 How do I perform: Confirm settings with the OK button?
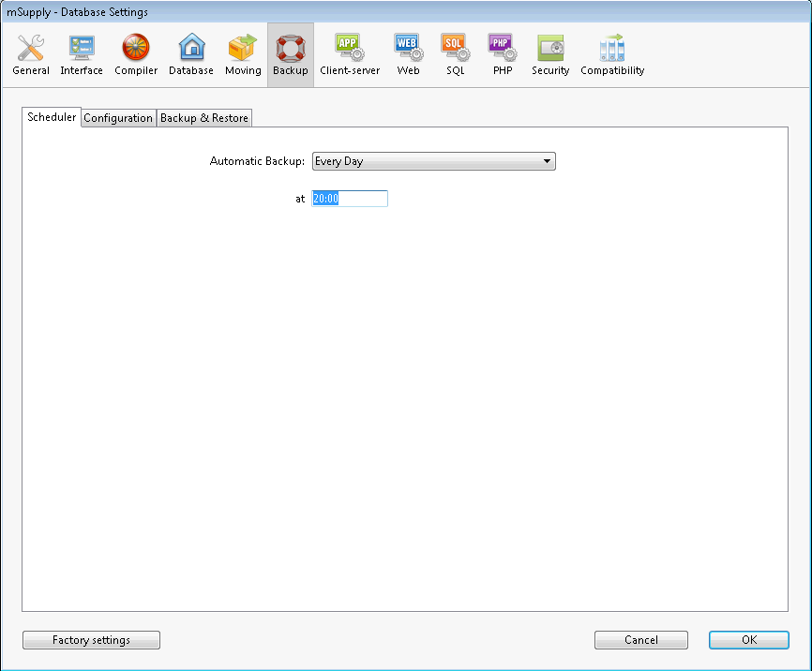click(748, 640)
